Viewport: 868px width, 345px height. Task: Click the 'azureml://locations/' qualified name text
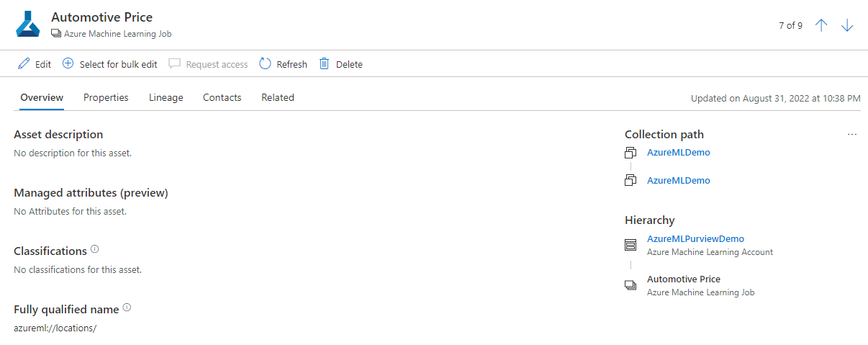pos(55,328)
